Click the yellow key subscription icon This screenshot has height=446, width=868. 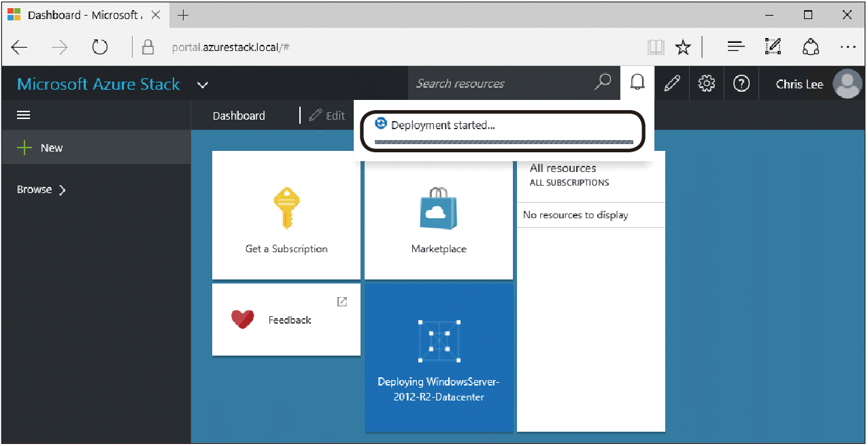click(x=286, y=209)
